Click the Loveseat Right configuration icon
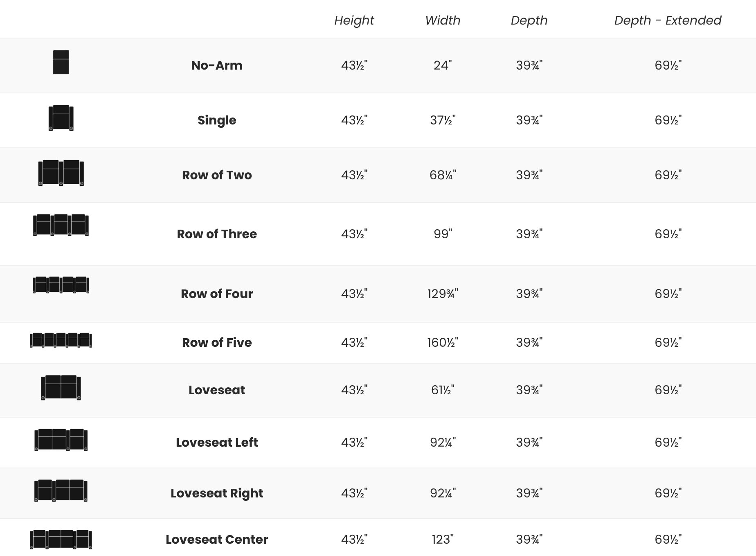 point(61,490)
